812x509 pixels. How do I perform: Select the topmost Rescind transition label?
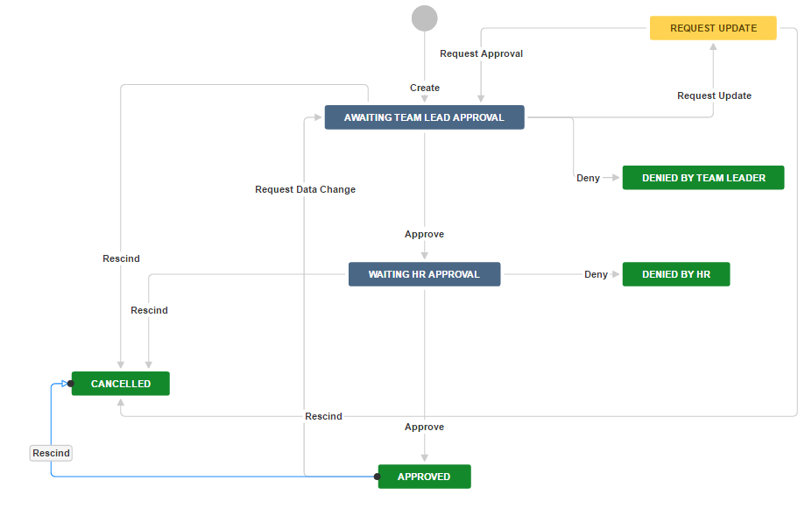pos(121,258)
